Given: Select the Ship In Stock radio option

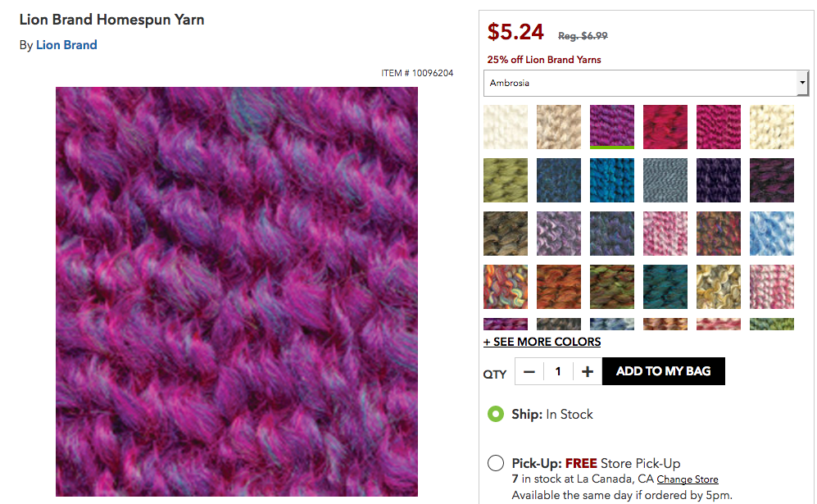Looking at the screenshot, I should (x=495, y=414).
